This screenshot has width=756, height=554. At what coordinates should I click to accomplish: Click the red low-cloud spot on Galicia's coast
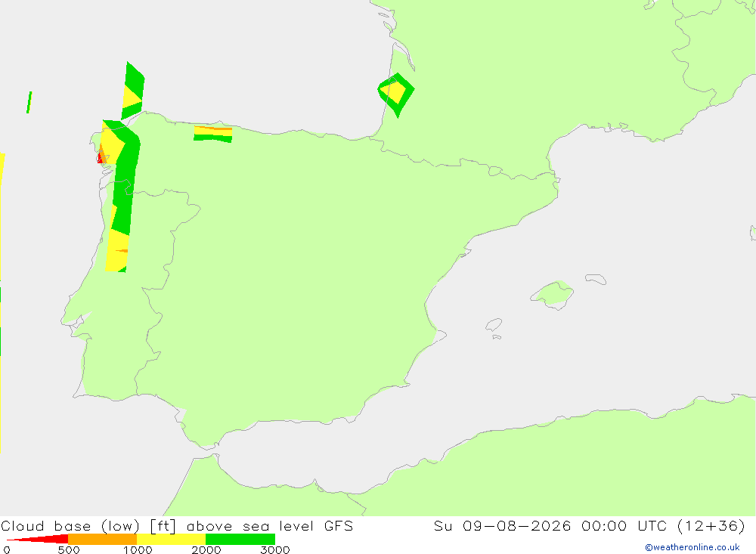click(101, 158)
